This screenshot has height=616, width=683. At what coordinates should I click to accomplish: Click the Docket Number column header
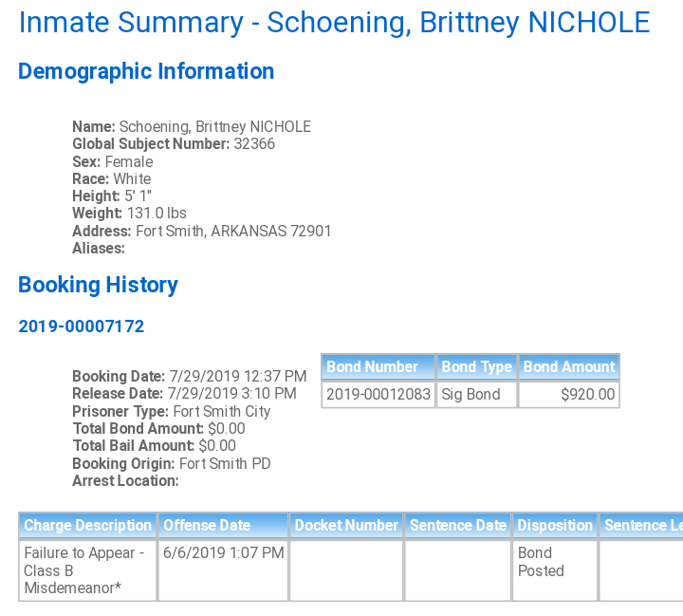tap(346, 525)
